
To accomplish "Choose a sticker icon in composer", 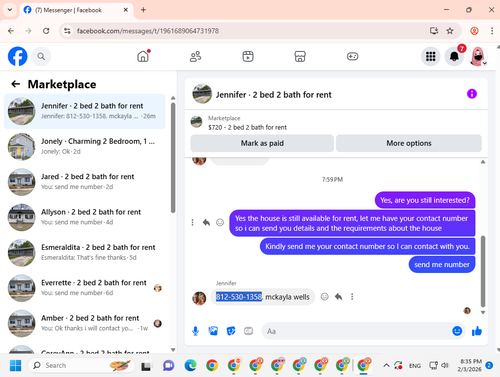I will (x=231, y=331).
